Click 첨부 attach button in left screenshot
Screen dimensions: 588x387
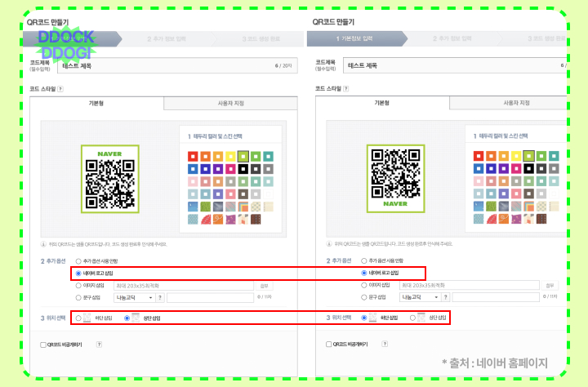pyautogui.click(x=265, y=286)
